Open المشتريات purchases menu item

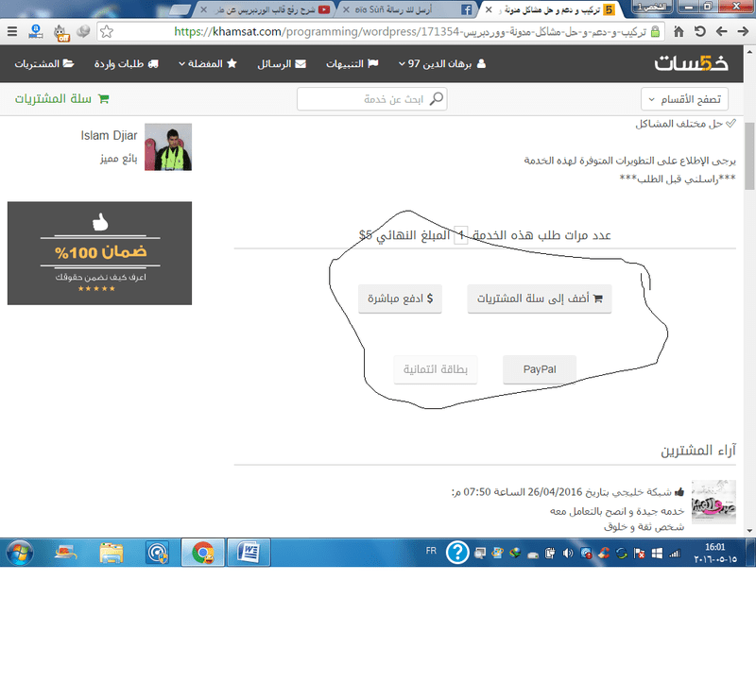pyautogui.click(x=43, y=63)
